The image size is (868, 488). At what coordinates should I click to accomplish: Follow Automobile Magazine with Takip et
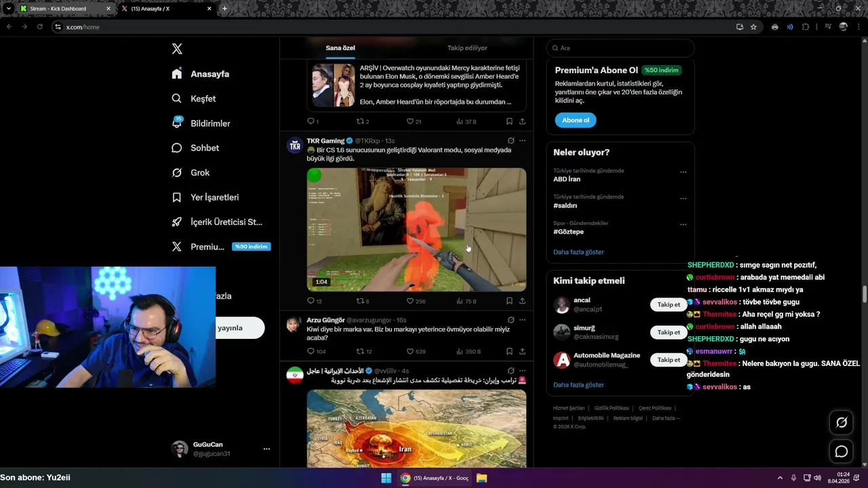tap(669, 360)
